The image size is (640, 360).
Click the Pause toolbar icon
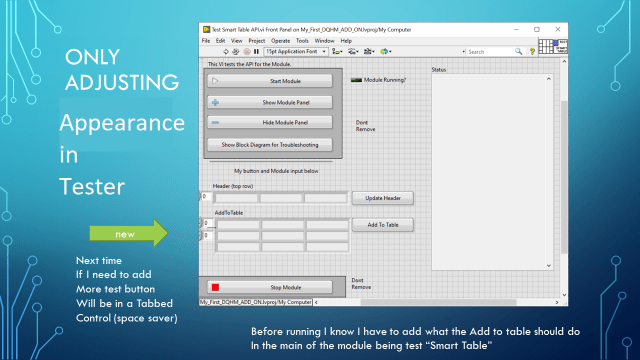click(256, 51)
